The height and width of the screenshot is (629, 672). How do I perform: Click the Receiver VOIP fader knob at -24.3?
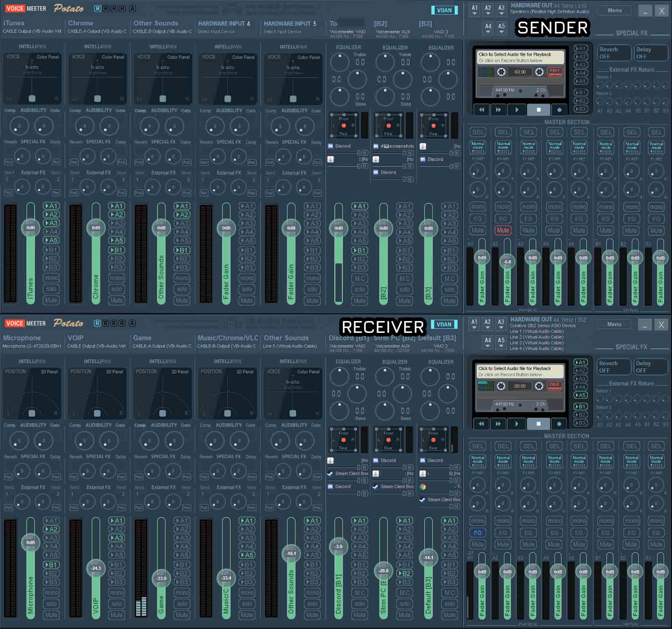point(96,568)
